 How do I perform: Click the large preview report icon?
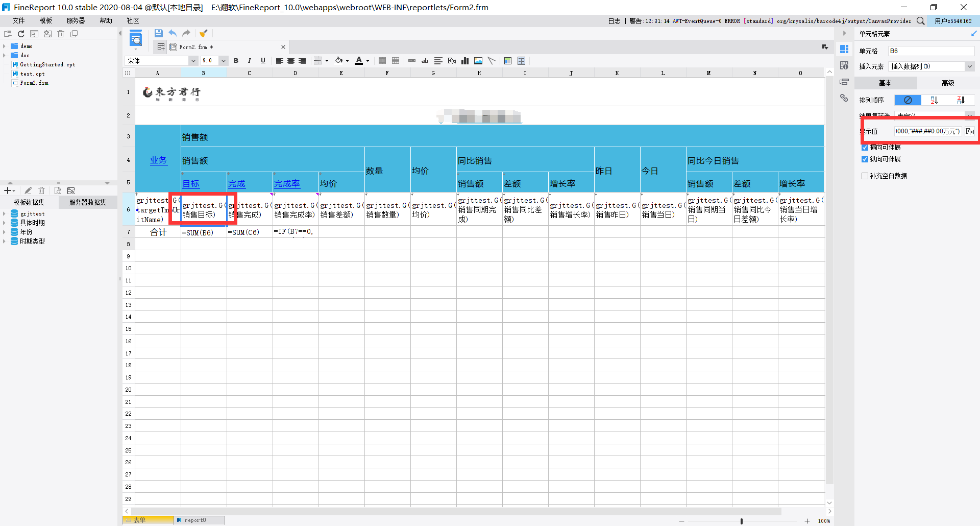136,39
